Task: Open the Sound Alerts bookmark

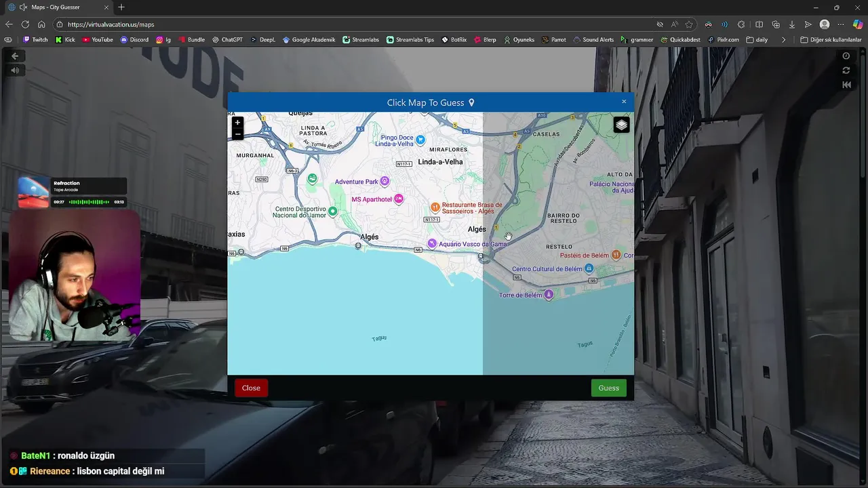Action: point(593,39)
